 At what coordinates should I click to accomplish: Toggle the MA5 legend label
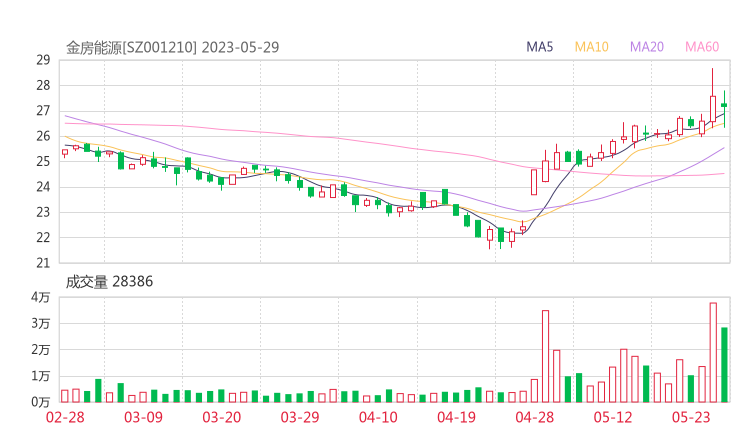pyautogui.click(x=540, y=47)
